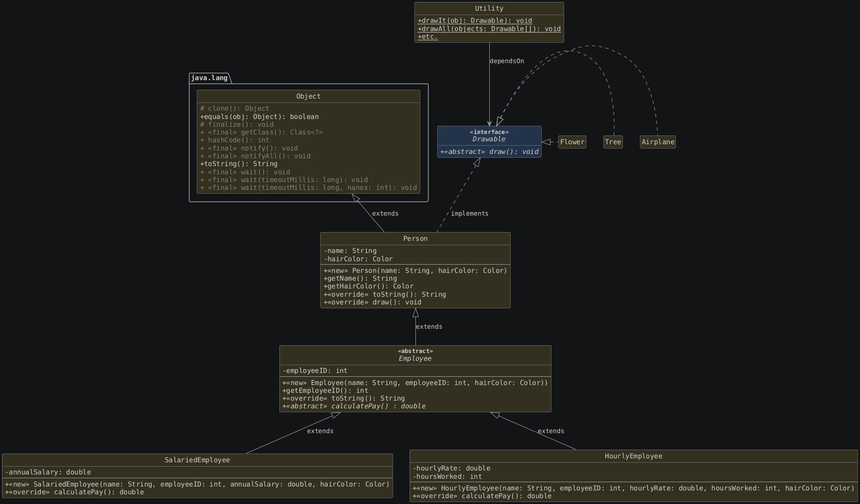Click the "+drawIt(obj: Drawable): void" method

point(475,21)
